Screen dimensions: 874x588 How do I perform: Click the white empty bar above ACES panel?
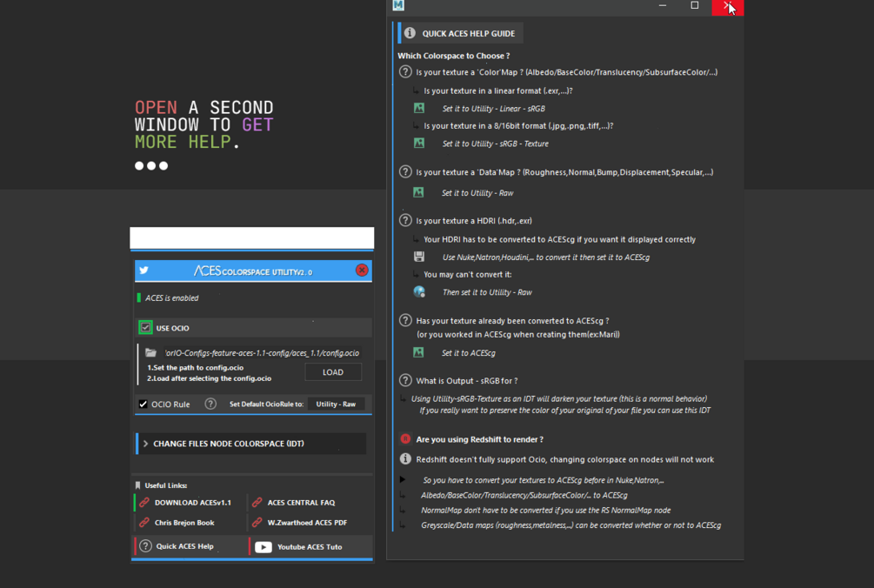point(252,237)
